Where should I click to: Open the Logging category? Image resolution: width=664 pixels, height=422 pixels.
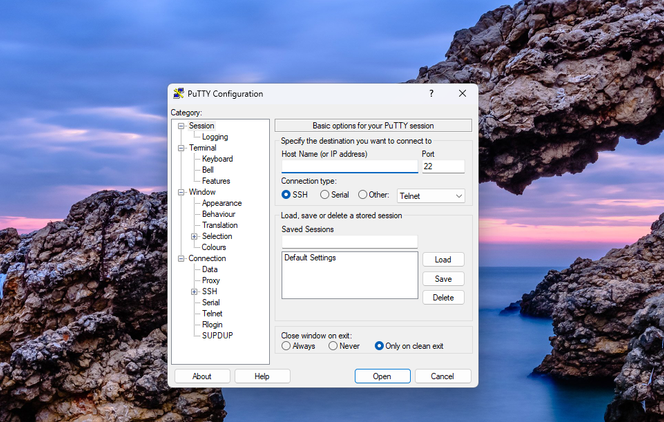pos(215,137)
